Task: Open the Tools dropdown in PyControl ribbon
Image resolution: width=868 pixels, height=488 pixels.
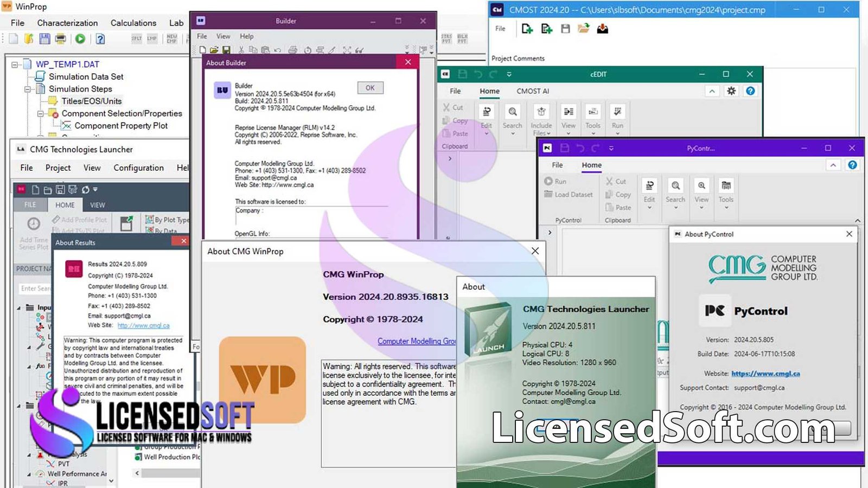Action: click(726, 194)
